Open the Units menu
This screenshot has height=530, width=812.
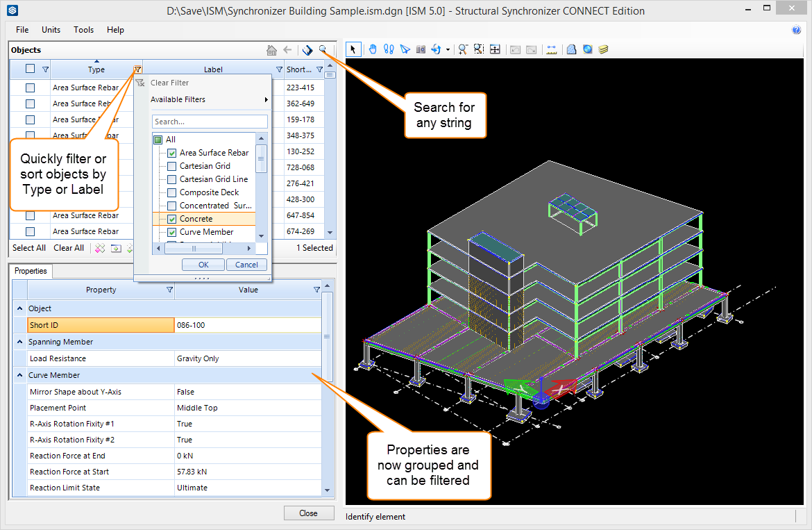51,30
